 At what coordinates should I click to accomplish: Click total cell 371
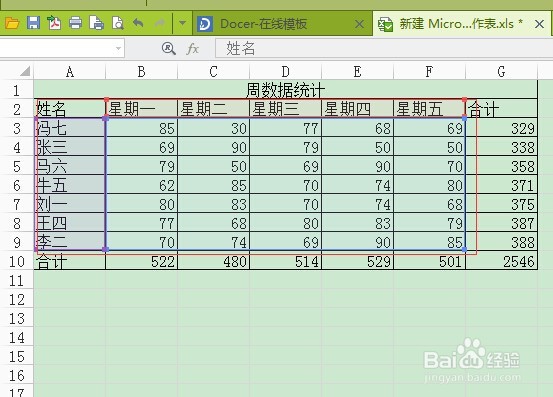tap(501, 185)
